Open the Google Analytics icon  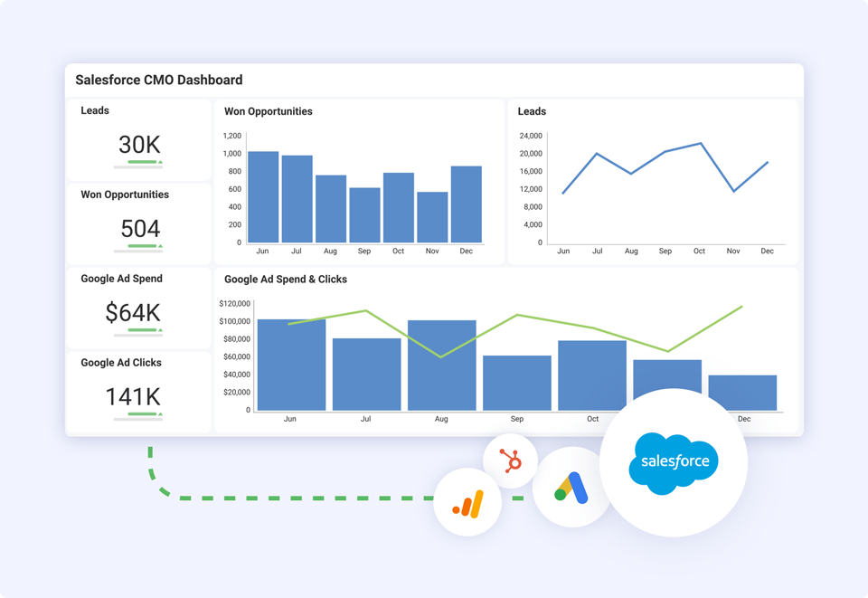click(467, 502)
